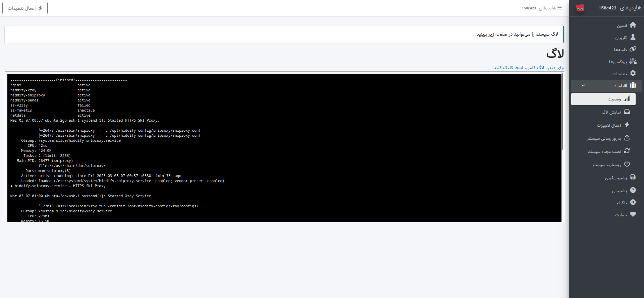Open the Users (کاربران) person icon
This screenshot has width=644, height=298.
[x=633, y=37]
